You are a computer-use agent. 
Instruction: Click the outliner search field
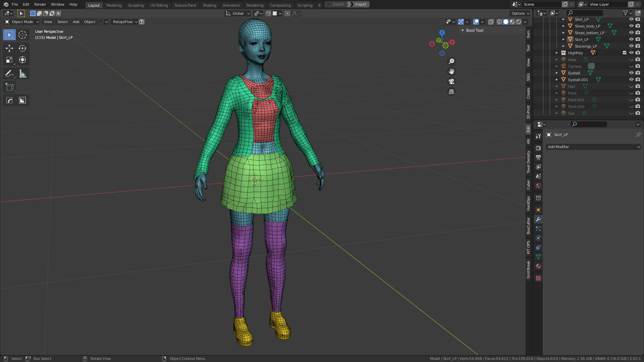585,13
